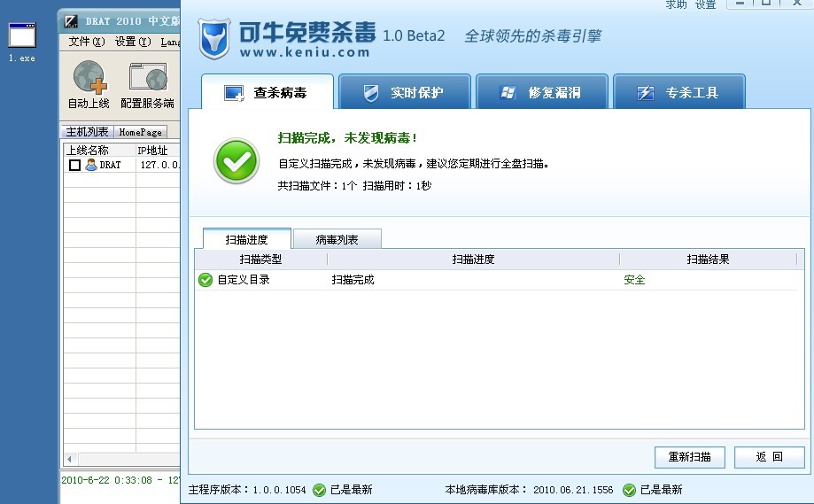Screen dimensions: 814x504
Task: Click the DRAT title bar app icon
Action: tap(71, 21)
